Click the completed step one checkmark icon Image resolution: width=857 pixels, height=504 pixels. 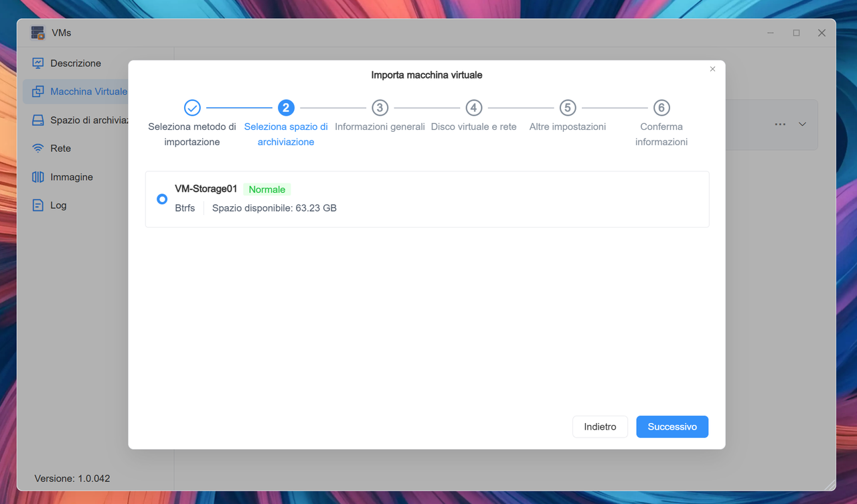click(x=192, y=107)
